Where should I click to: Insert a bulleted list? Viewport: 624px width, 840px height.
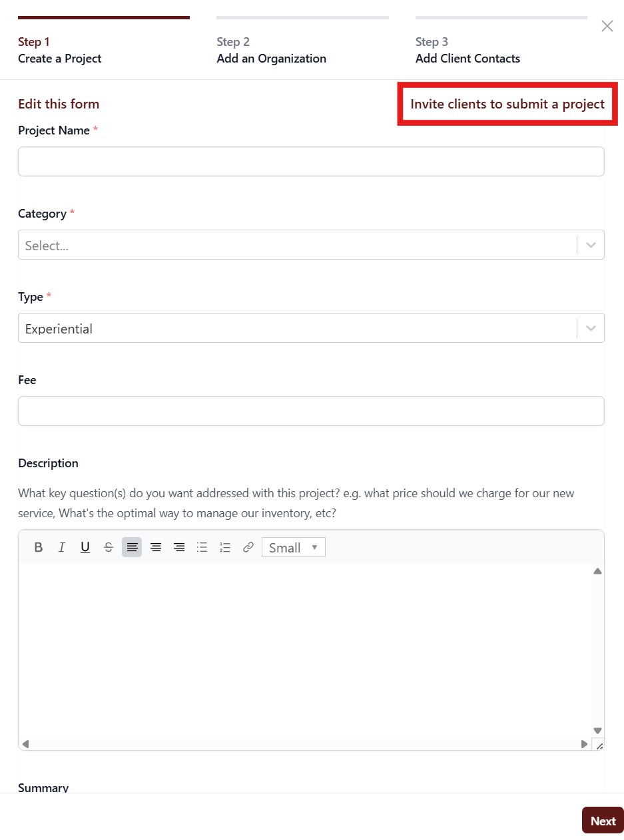202,547
